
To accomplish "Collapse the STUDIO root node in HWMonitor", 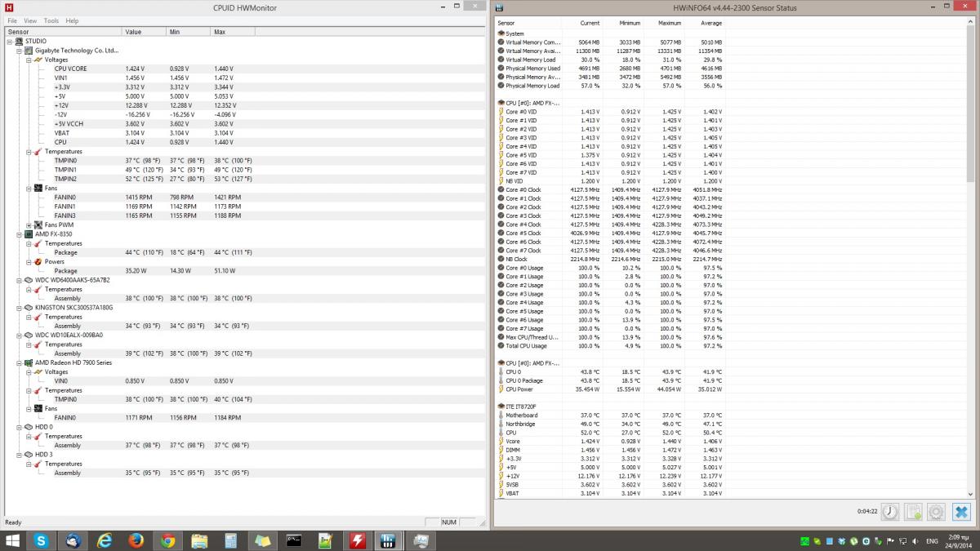I will (10, 41).
